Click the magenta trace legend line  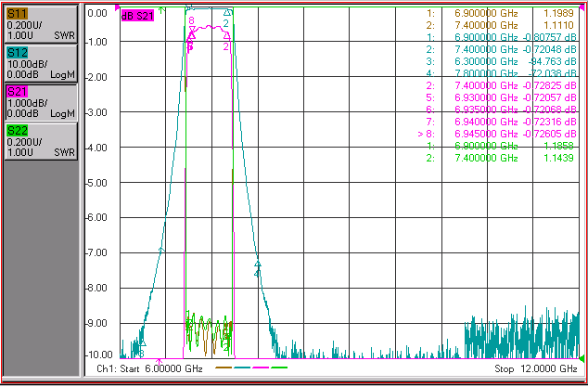point(261,368)
